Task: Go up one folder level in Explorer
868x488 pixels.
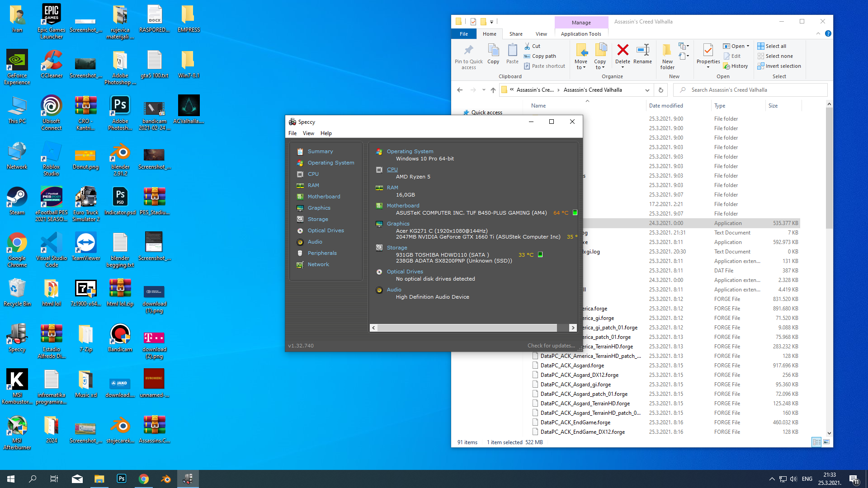Action: coord(493,90)
